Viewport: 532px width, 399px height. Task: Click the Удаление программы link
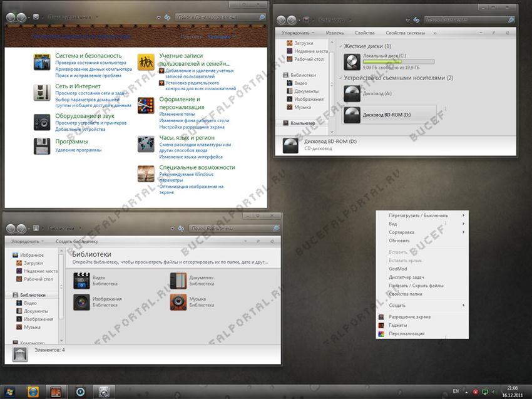pos(78,150)
